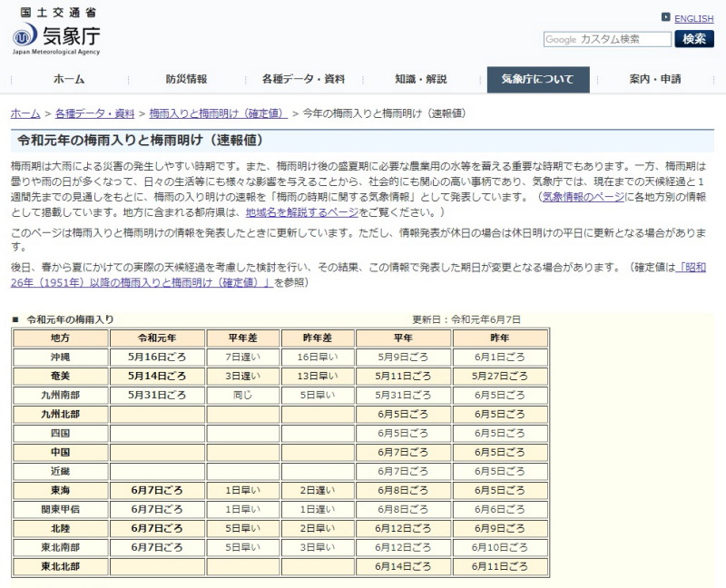Viewport: 726px width, 588px height.
Task: Open 梅雨入りと梅雨明け（確定値） breadcrumb link
Action: pyautogui.click(x=219, y=113)
